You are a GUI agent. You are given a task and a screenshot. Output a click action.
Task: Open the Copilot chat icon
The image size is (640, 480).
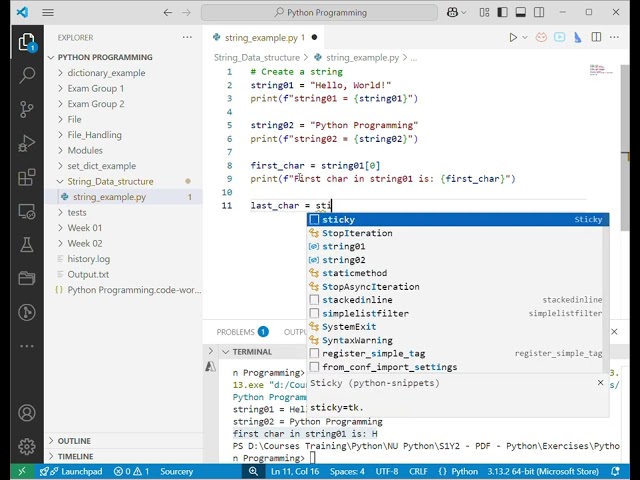pos(452,13)
